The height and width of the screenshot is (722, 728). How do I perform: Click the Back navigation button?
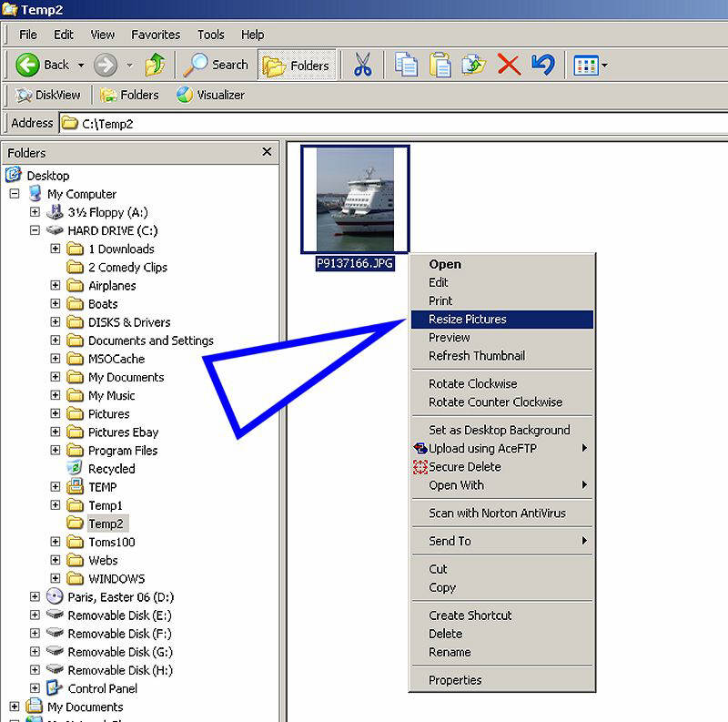[x=45, y=66]
